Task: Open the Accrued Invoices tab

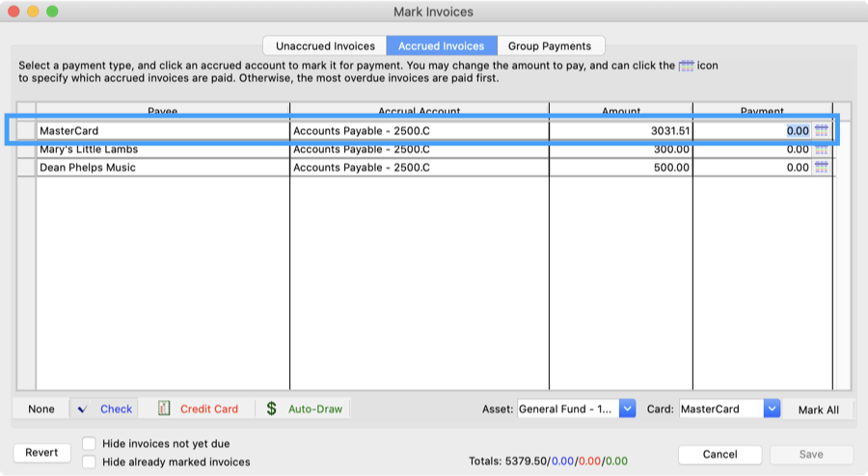Action: point(442,45)
